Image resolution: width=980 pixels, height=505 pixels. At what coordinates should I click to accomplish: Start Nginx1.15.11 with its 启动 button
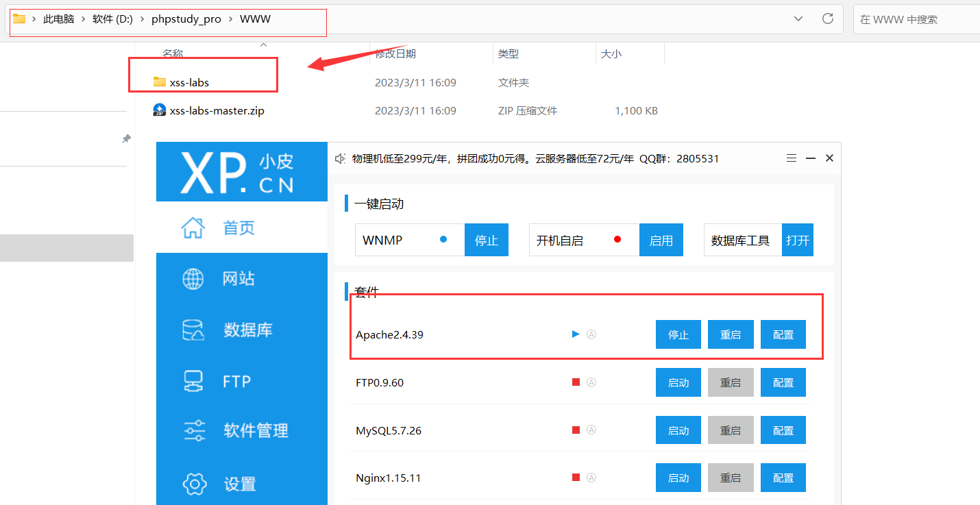tap(678, 478)
